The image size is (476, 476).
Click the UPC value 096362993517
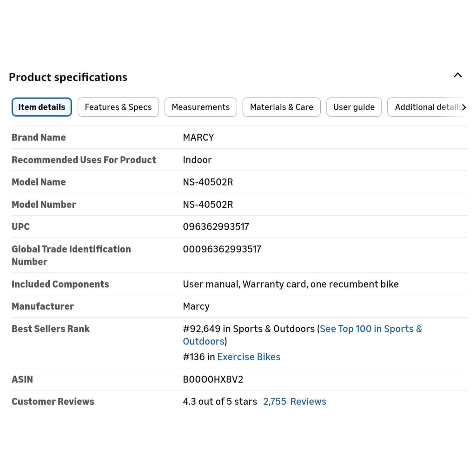(x=216, y=227)
